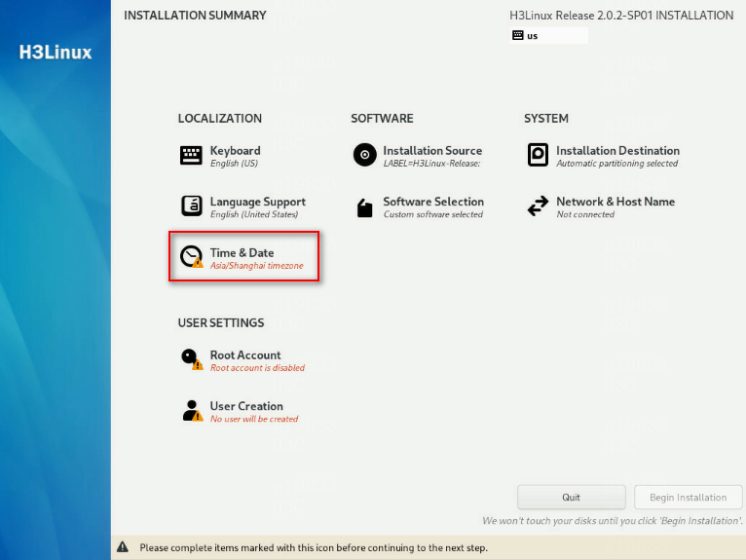Open Language Support settings label
The image size is (746, 560).
coord(258,202)
